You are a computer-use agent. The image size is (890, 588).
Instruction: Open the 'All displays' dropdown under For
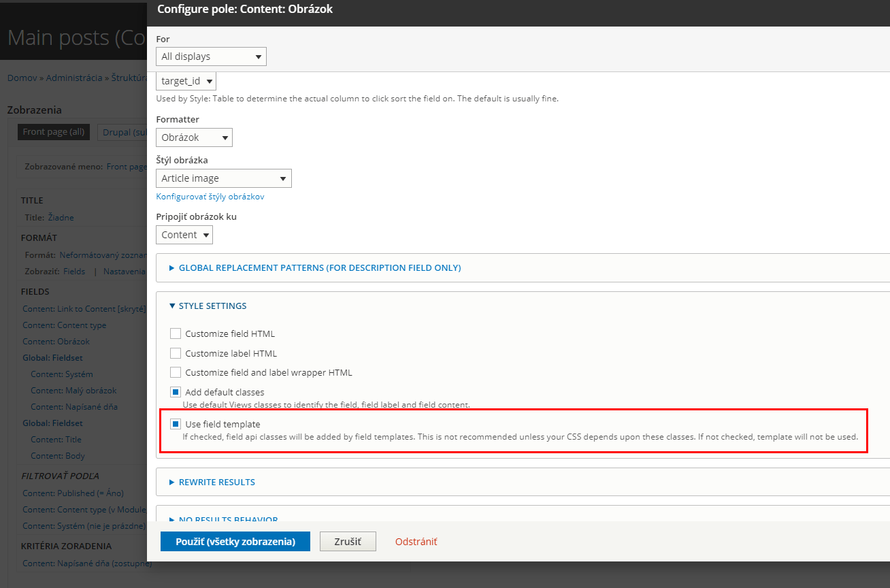pyautogui.click(x=210, y=56)
